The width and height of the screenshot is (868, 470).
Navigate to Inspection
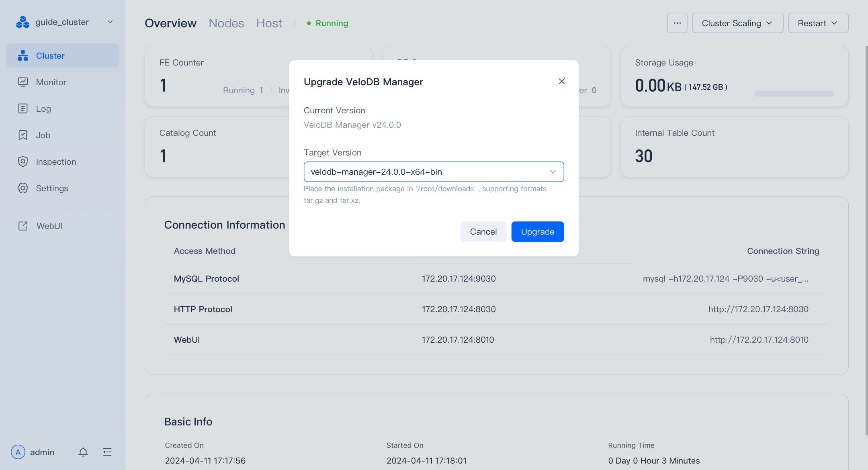tap(63, 161)
